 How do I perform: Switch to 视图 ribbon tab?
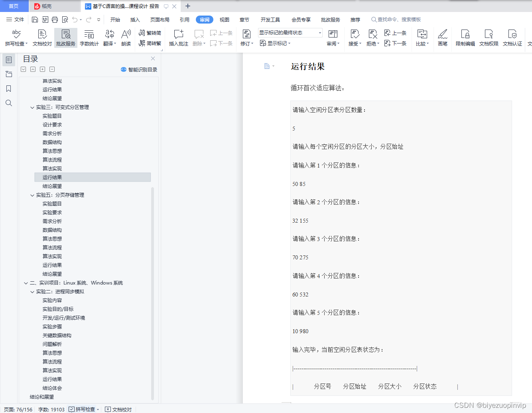coord(225,20)
